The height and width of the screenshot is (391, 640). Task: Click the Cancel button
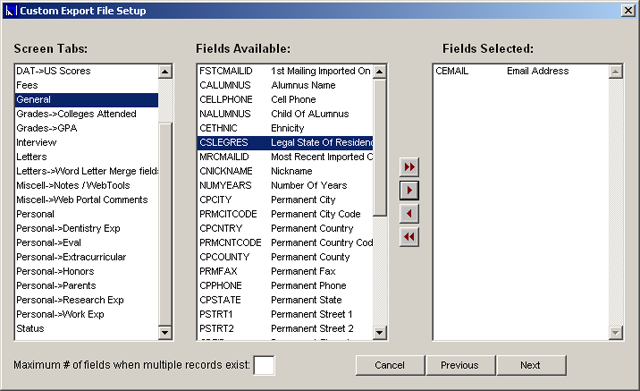pos(390,365)
